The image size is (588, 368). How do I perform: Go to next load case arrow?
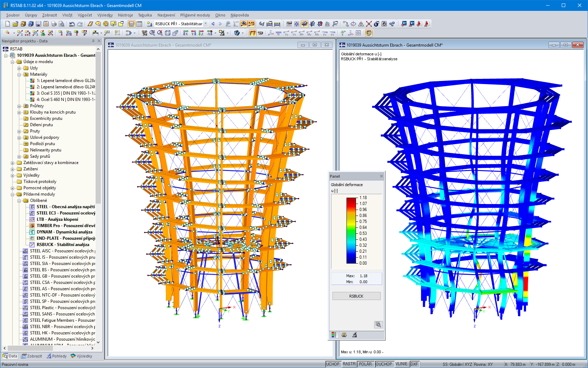tap(220, 24)
